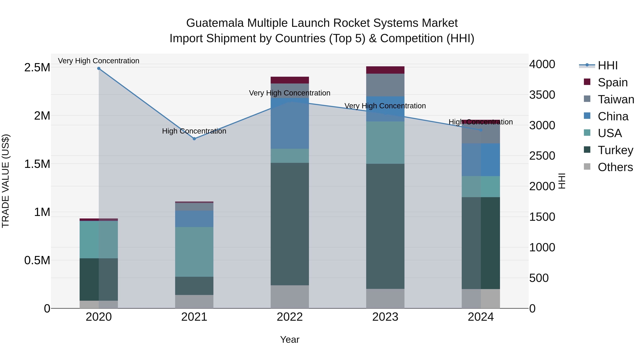Toggle the Others legend entry
Image resolution: width=644 pixels, height=362 pixels.
(608, 167)
